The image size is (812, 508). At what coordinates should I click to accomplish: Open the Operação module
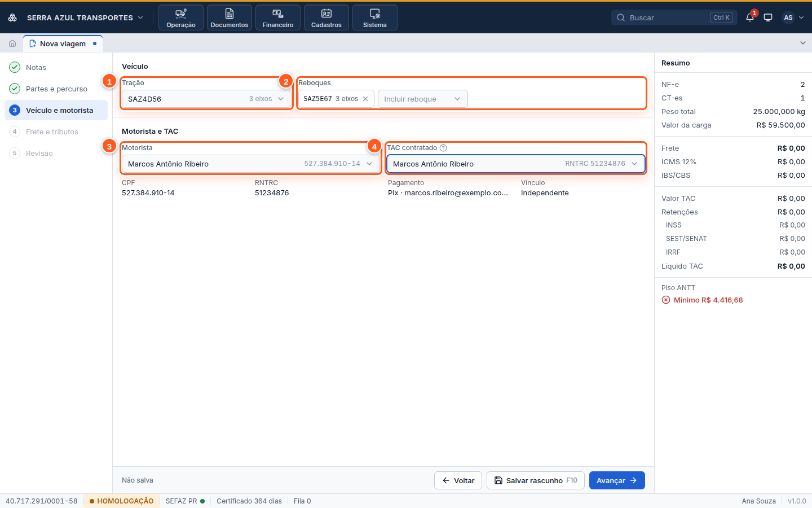click(181, 17)
